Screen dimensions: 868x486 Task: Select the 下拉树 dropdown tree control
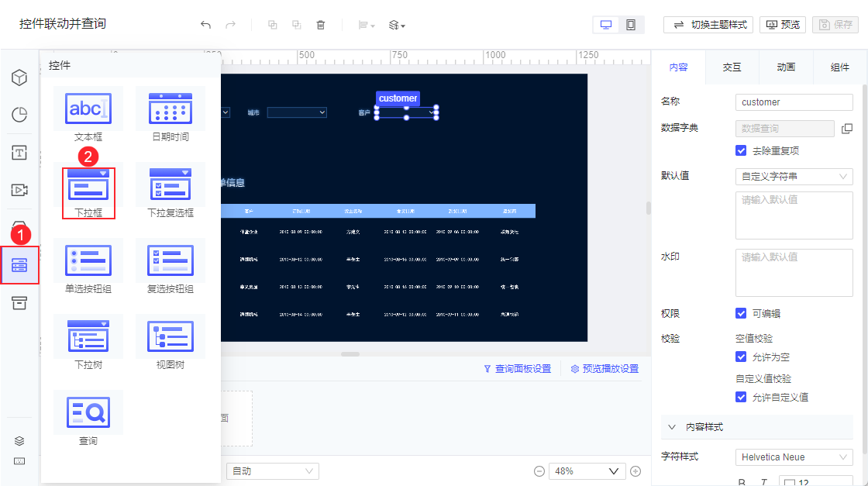click(88, 344)
